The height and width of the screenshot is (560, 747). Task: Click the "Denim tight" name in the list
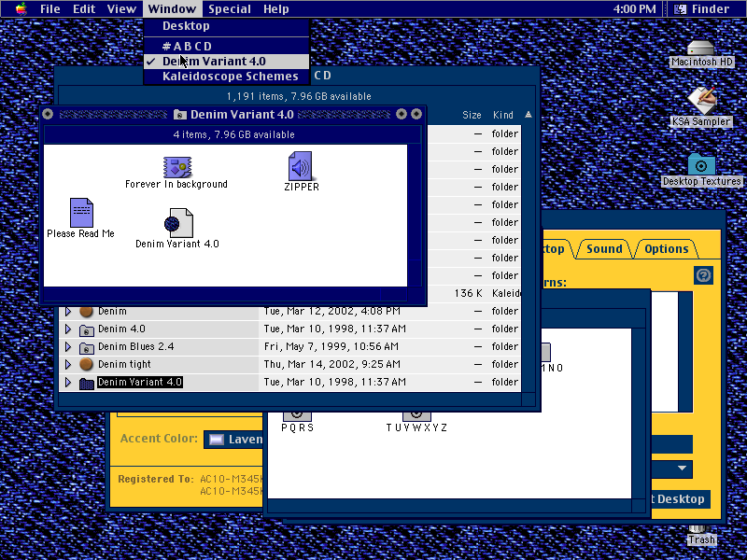pos(124,365)
